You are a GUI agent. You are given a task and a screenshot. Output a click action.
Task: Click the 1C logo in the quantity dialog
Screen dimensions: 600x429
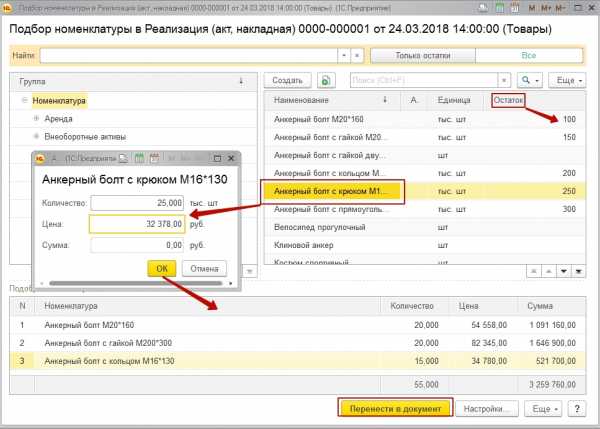(x=40, y=158)
